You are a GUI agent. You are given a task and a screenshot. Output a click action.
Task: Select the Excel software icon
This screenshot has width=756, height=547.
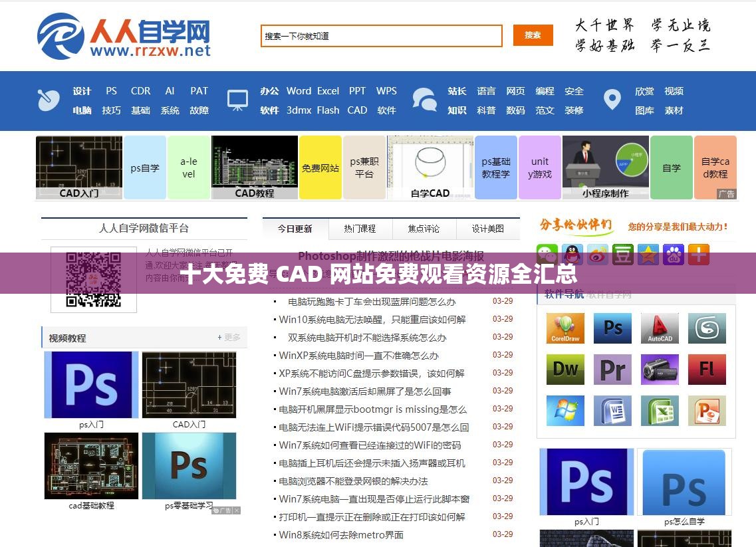coord(660,411)
